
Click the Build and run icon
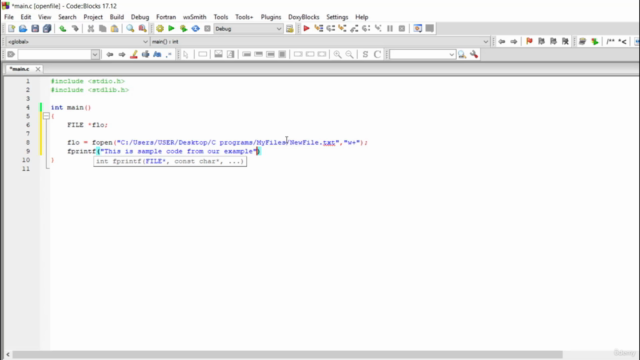click(x=183, y=29)
